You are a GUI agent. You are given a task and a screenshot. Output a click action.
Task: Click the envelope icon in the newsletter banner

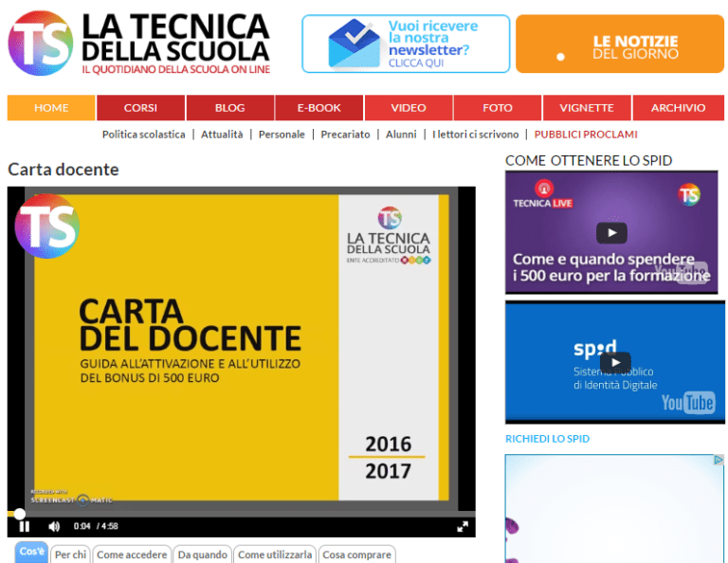355,44
